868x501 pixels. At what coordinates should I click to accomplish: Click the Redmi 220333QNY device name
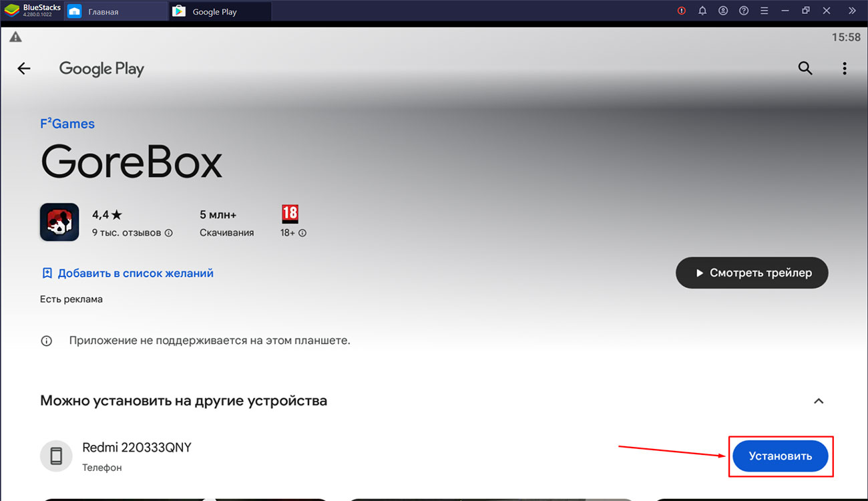137,448
